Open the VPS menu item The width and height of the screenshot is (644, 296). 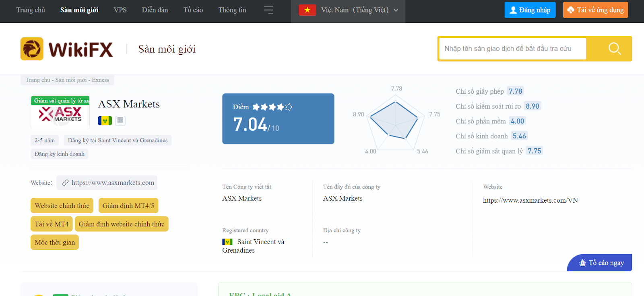click(120, 10)
